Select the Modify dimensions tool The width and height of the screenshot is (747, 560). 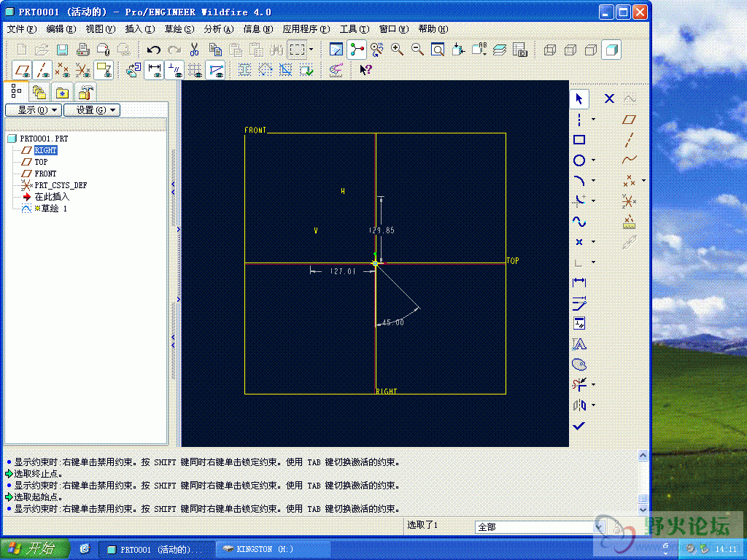pos(579,303)
